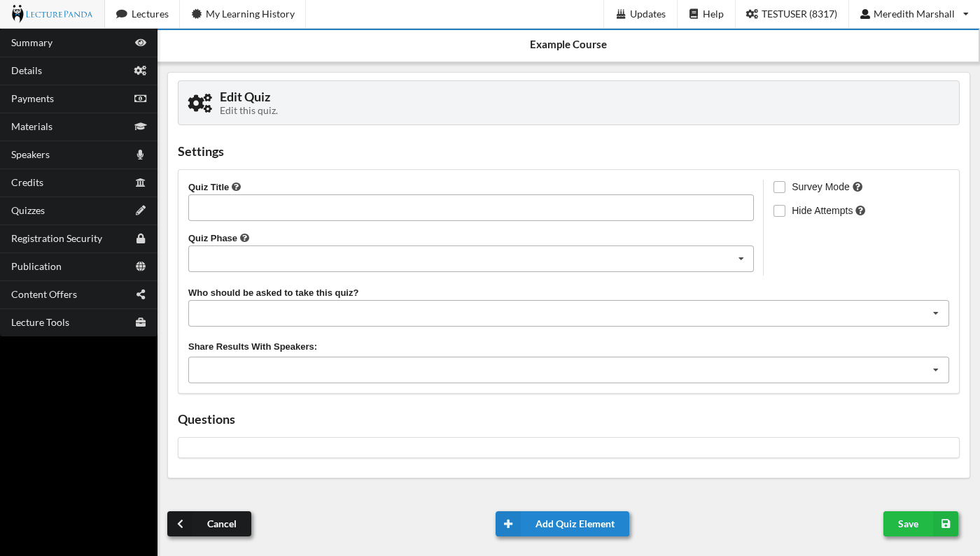Click the floppy disk save icon
Viewport: 980px width, 556px height.
pos(946,524)
